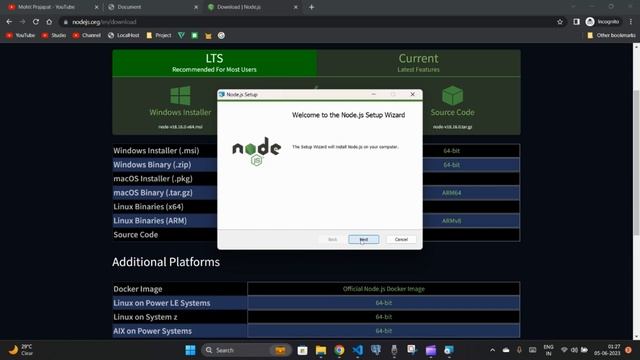640x360 pixels.
Task: Reload the current page
Action: click(36, 22)
